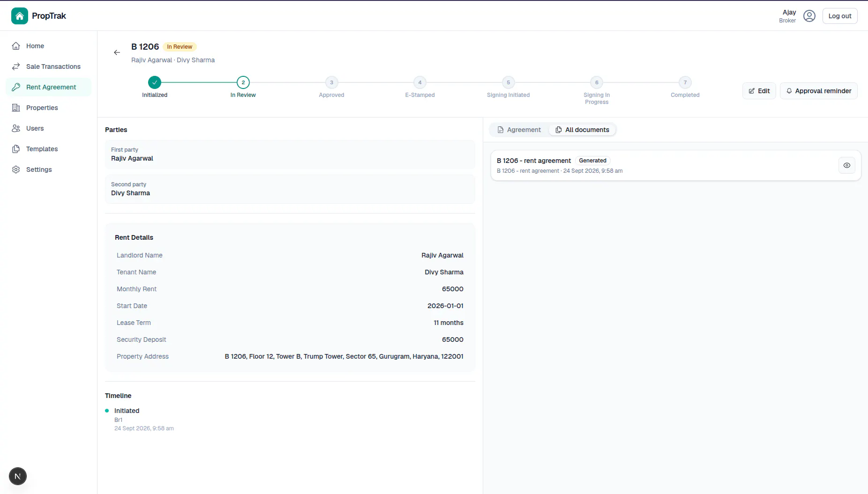
Task: Click step 7 Completed circle
Action: tap(685, 82)
